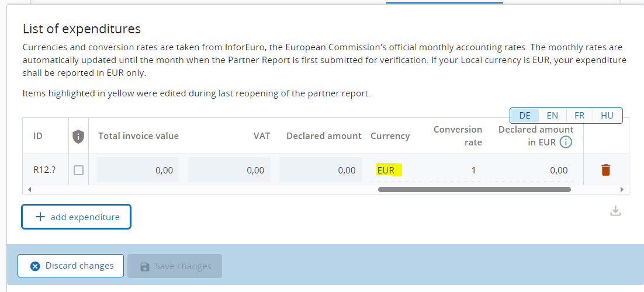Select the HU language option

(607, 116)
